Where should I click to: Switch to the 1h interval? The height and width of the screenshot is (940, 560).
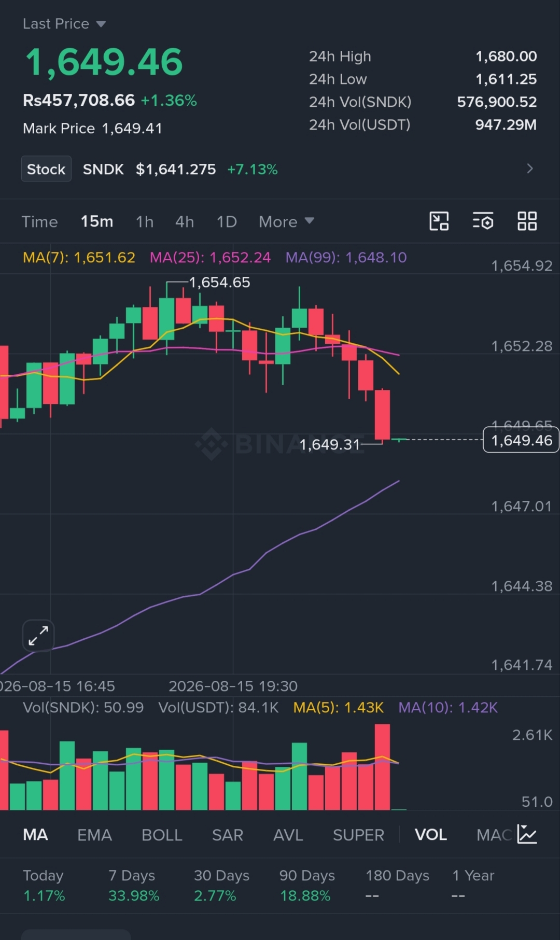click(x=145, y=222)
